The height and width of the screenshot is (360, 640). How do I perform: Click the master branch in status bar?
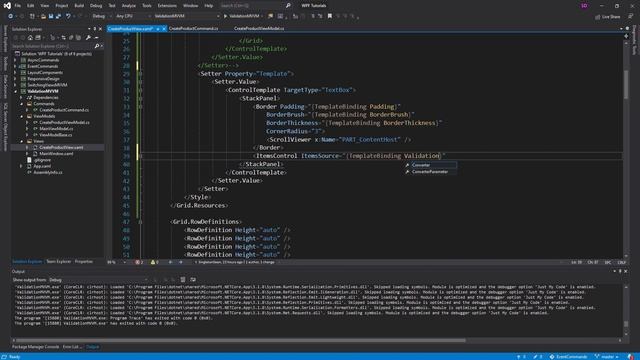tap(607, 357)
